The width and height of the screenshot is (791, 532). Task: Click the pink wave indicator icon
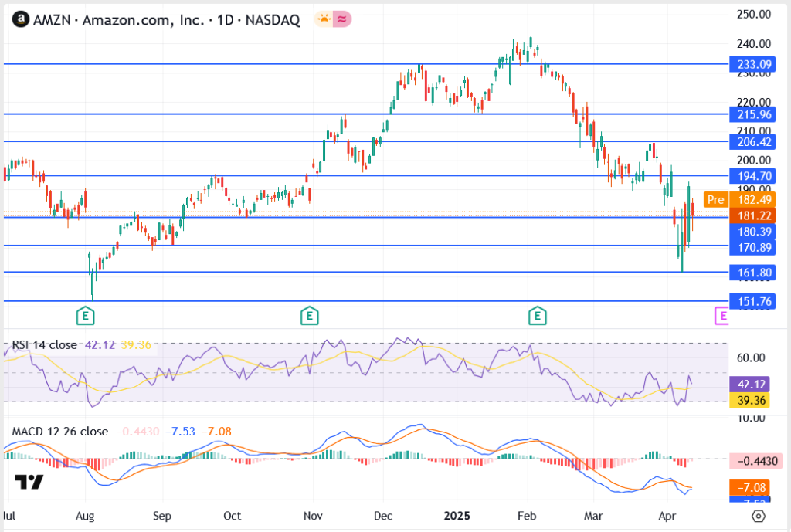tap(341, 20)
